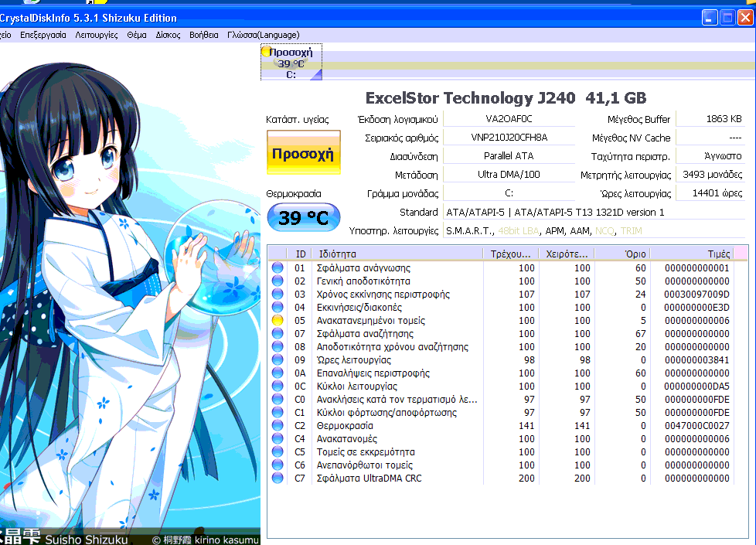The height and width of the screenshot is (545, 756).
Task: Open the Επεξεργασία menu
Action: [43, 35]
